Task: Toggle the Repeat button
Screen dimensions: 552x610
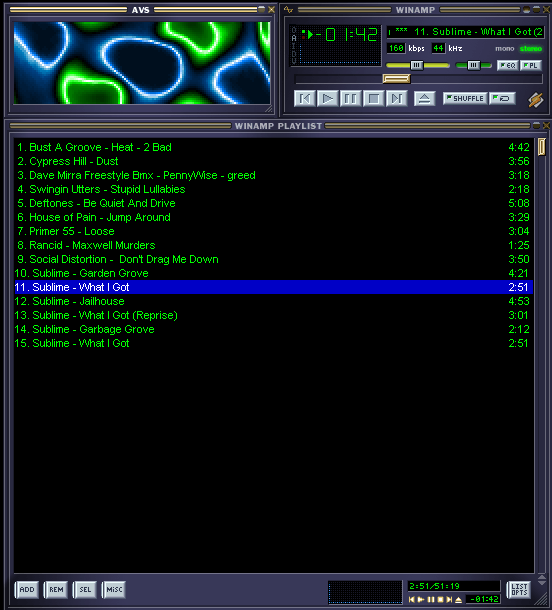Action: [x=502, y=98]
